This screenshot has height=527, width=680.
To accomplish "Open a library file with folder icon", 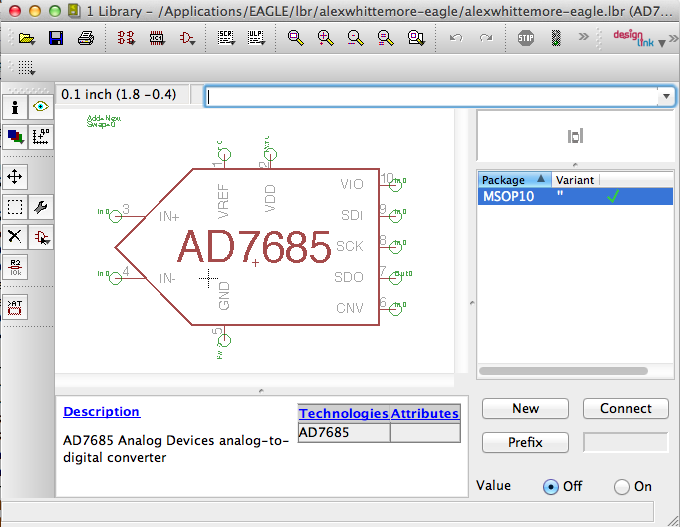I will click(27, 38).
